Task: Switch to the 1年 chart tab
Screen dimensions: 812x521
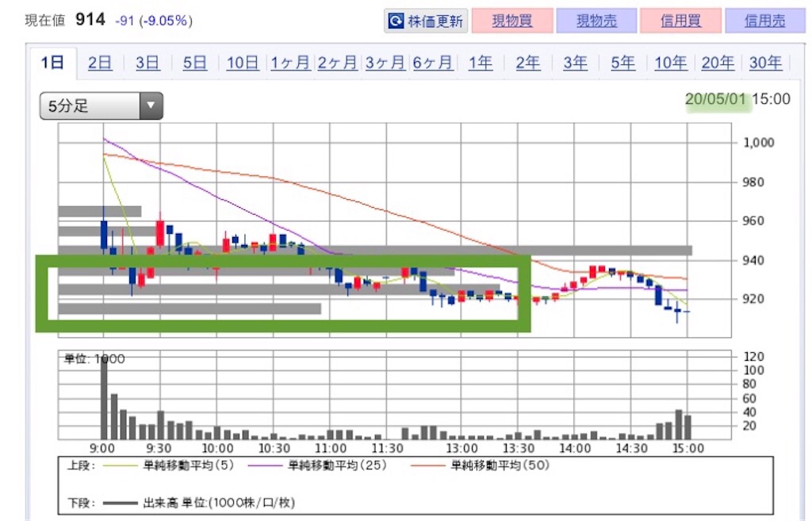Action: tap(480, 63)
